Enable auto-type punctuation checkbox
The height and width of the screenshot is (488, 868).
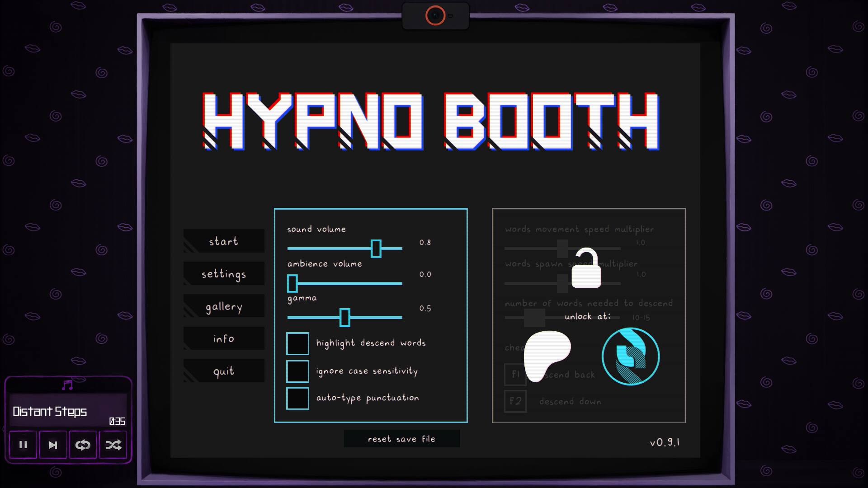click(297, 398)
